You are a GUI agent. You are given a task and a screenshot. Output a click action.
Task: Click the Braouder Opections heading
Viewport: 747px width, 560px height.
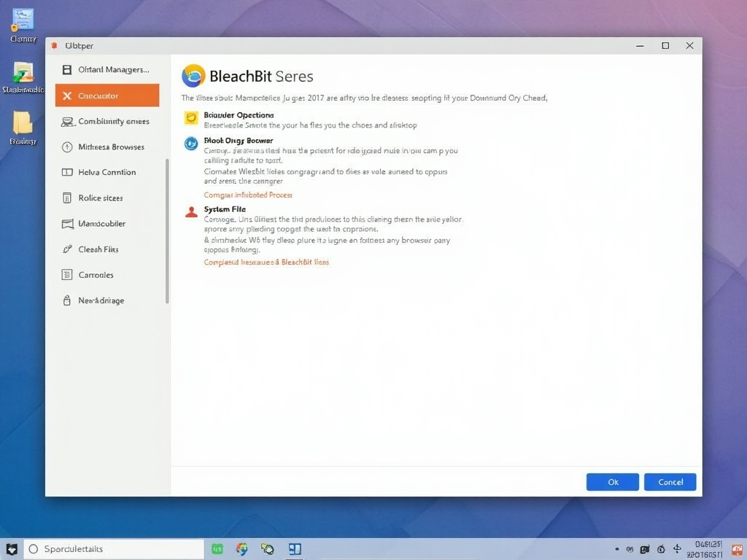pyautogui.click(x=239, y=115)
